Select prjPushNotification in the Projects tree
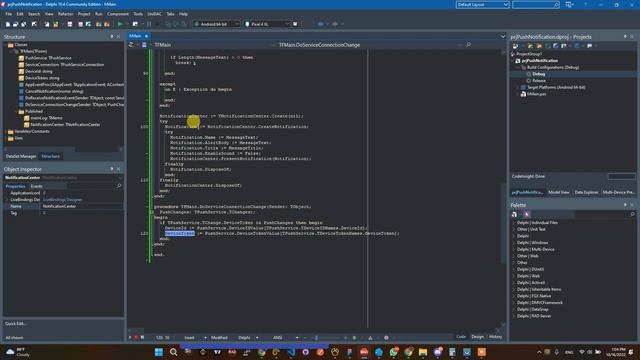 pyautogui.click(x=540, y=60)
